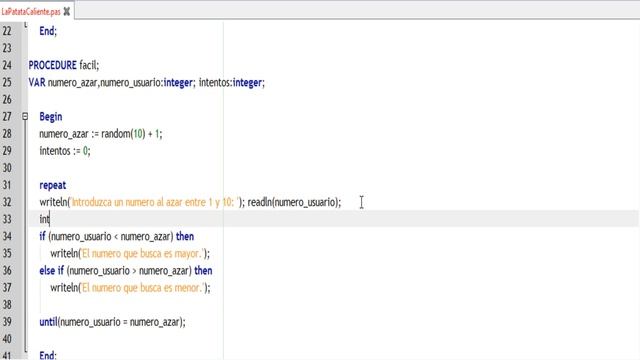
Task: Click the 'then' keyword on line 36
Action: (x=203, y=271)
